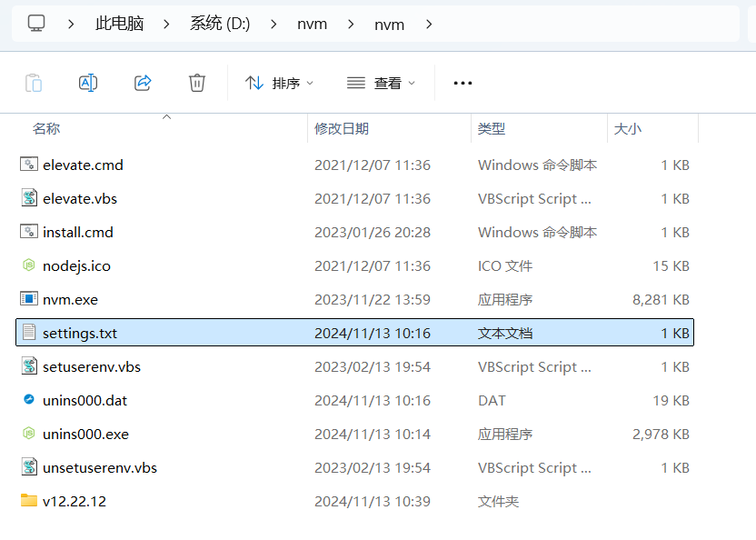Screen dimensions: 756x540
Task: Click the last nvm breadcrumb segment
Action: coord(389,25)
